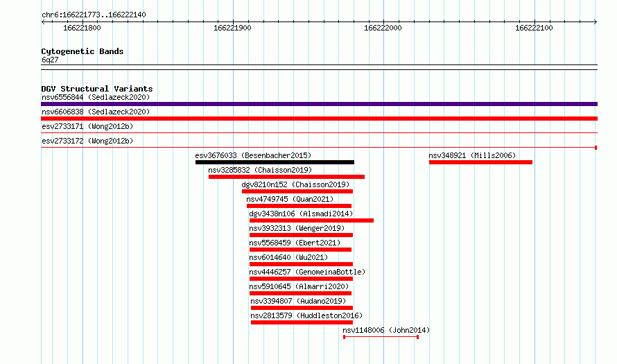Click ruler position 166221800
617x364 pixels.
(82, 28)
